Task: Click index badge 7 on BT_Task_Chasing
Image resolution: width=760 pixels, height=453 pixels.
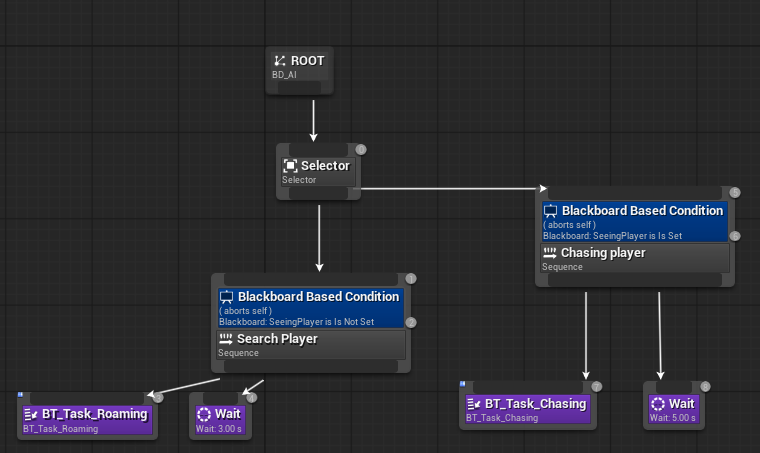Action: [596, 387]
